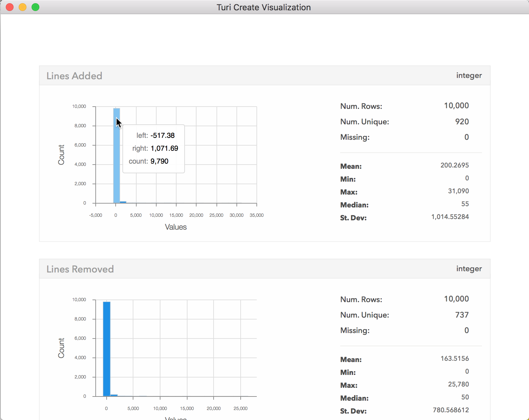The width and height of the screenshot is (529, 420).
Task: Select the "integer" type badge for Lines Removed
Action: point(469,269)
